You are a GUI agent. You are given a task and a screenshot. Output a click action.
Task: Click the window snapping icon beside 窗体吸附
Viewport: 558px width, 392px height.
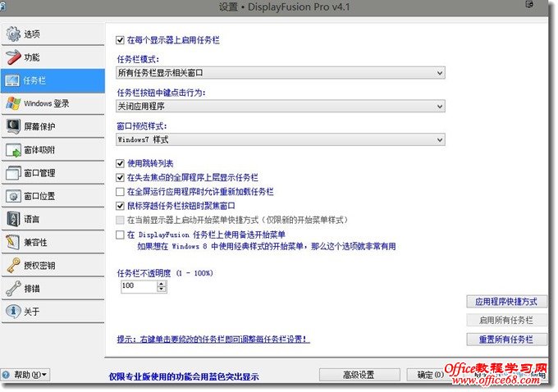13,150
